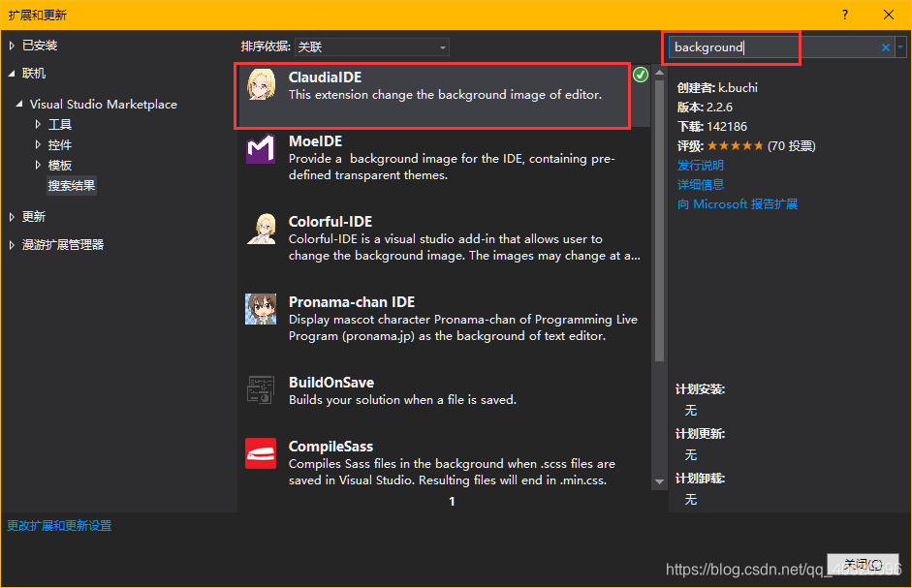Select the 搜索结果 tree item
The image size is (912, 588).
[x=72, y=186]
